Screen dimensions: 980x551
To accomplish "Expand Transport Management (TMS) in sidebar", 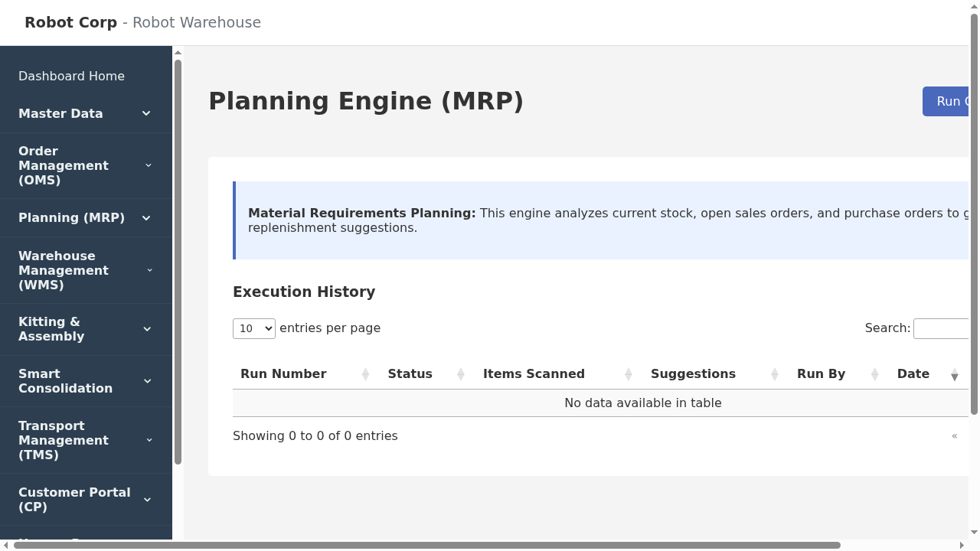I will pos(86,440).
